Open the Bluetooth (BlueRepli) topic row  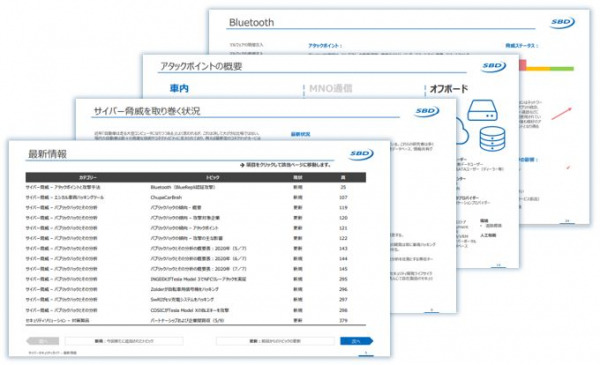(x=195, y=187)
